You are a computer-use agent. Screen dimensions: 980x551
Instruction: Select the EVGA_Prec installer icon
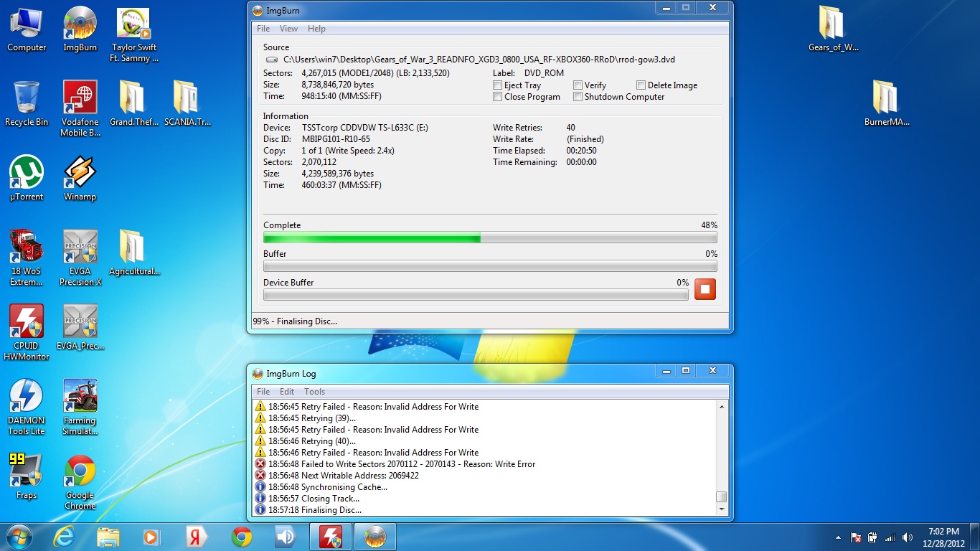(80, 329)
